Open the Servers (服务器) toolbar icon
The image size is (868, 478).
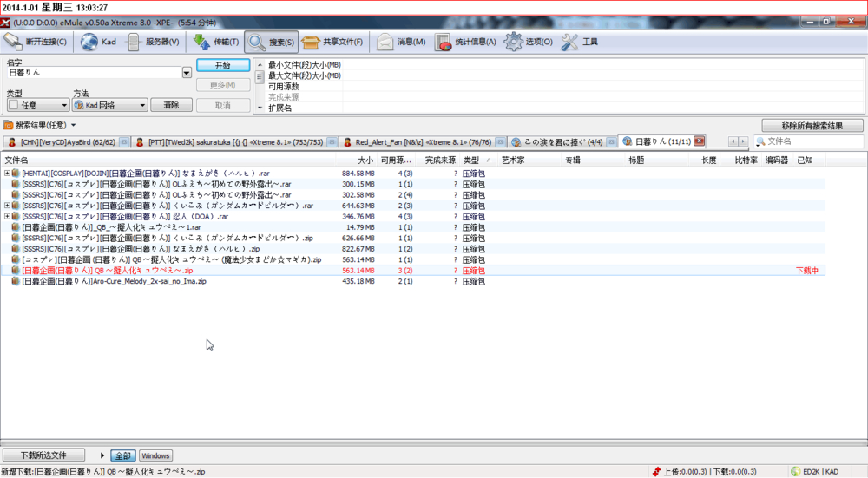click(133, 42)
